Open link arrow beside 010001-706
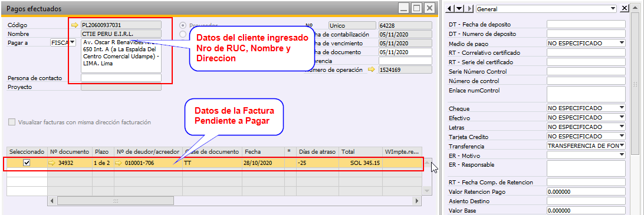The width and height of the screenshot is (644, 215). click(119, 163)
